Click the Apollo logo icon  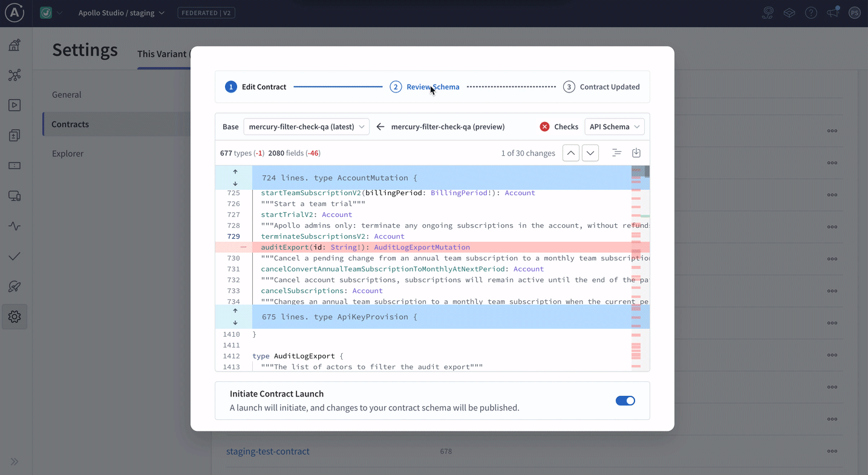pyautogui.click(x=15, y=13)
